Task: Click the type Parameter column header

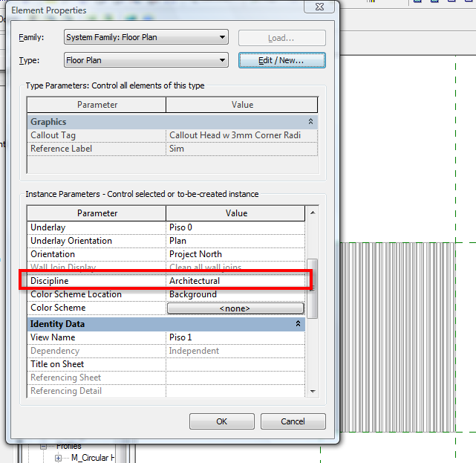Action: click(x=97, y=105)
